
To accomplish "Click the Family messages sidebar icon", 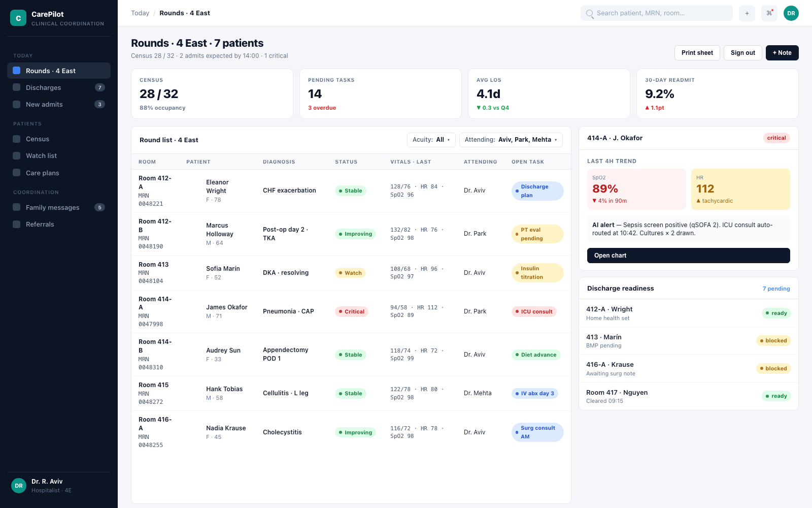I will 17,207.
